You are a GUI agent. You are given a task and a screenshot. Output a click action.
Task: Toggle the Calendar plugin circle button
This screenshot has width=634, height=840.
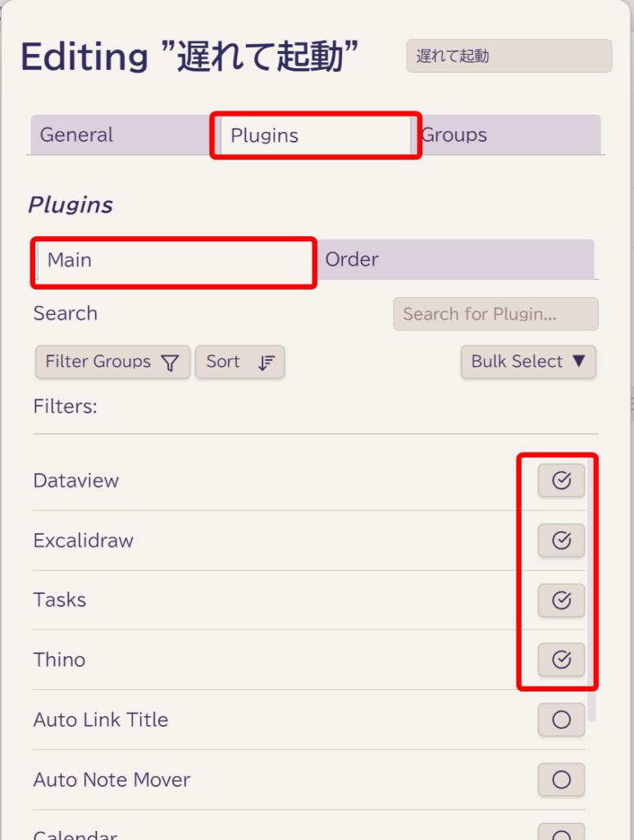click(561, 832)
